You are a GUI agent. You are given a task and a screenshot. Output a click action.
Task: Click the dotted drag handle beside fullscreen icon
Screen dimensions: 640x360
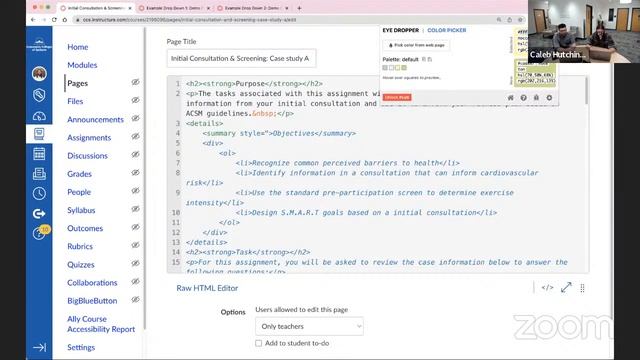point(582,288)
